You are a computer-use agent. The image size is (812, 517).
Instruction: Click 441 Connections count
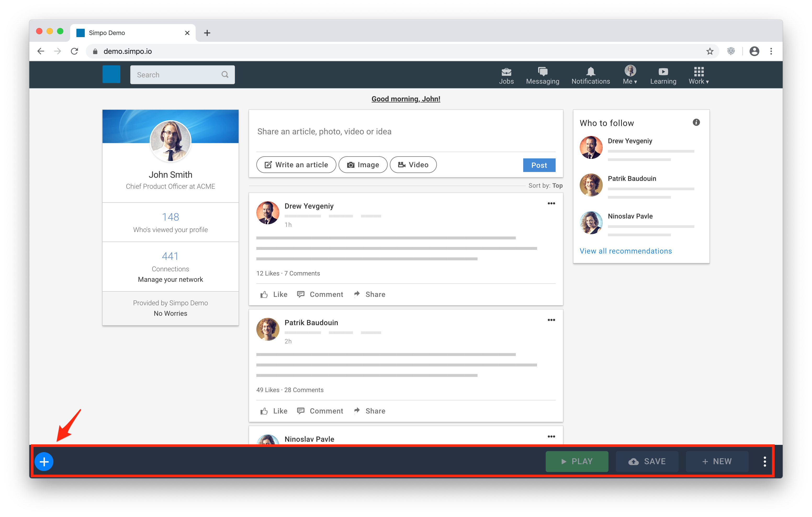(170, 256)
